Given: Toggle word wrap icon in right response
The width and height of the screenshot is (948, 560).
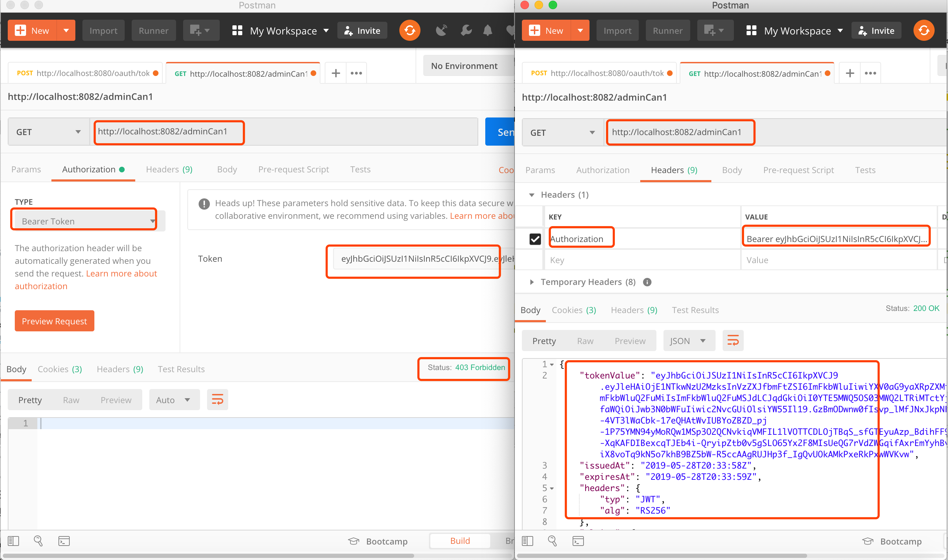Looking at the screenshot, I should (733, 341).
